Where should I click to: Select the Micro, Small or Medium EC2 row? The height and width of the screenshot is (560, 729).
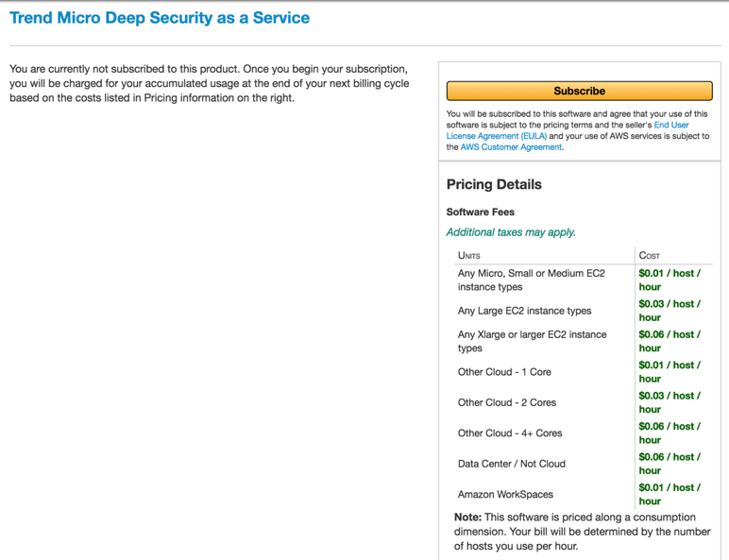click(532, 280)
